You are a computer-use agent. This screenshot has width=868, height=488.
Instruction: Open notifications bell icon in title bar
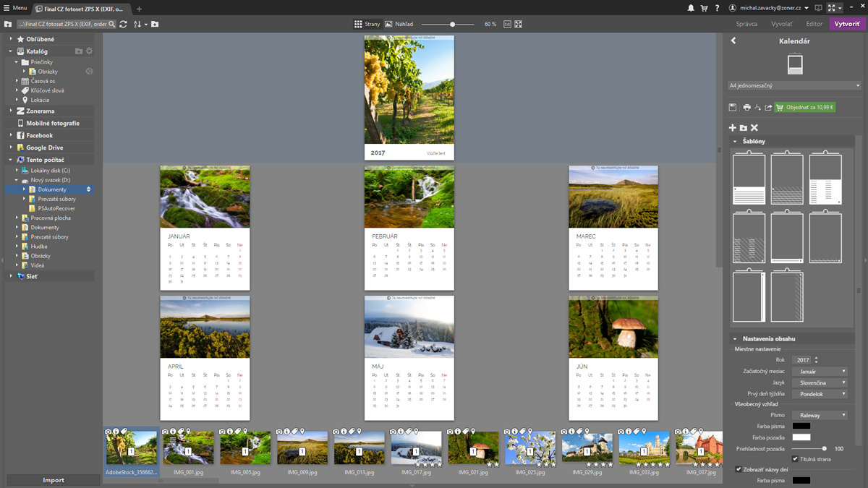[x=691, y=8]
